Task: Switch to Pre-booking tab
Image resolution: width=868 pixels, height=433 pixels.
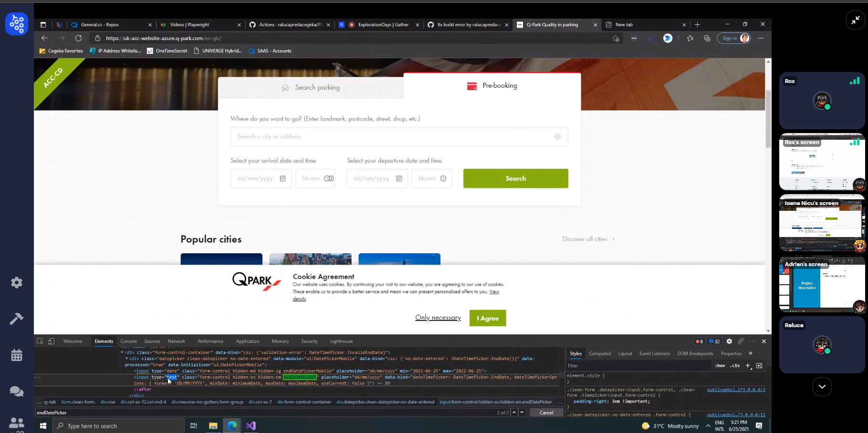Action: 492,86
